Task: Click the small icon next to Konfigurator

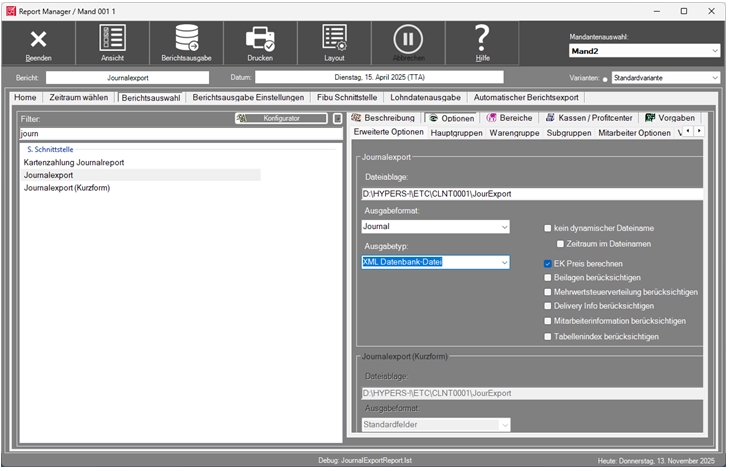Action: click(x=338, y=118)
